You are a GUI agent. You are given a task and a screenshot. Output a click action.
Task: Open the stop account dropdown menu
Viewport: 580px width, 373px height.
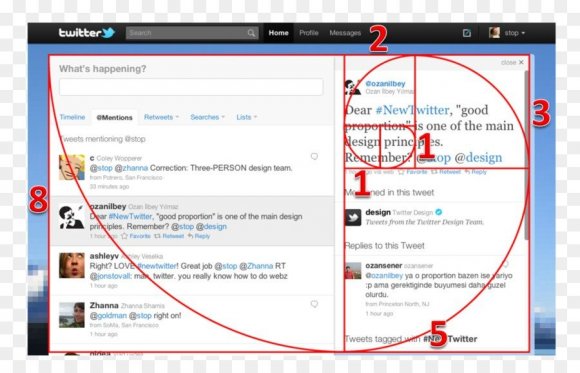click(x=507, y=33)
